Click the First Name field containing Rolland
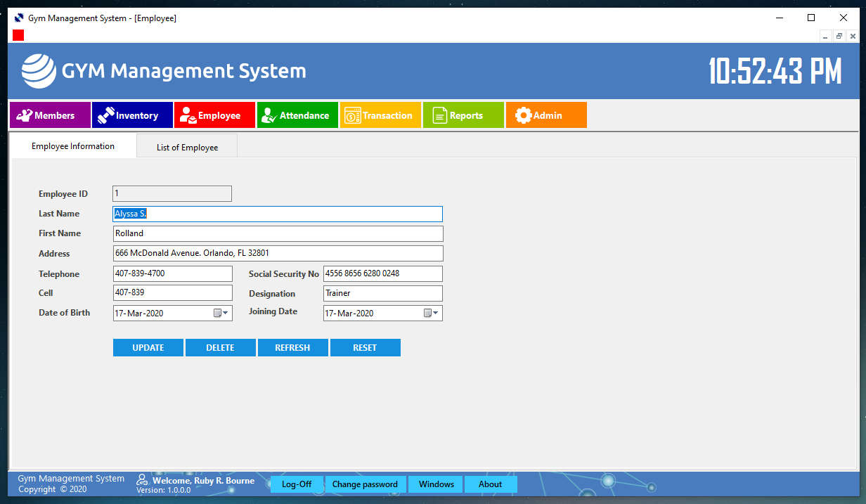The width and height of the screenshot is (866, 504). pos(278,233)
